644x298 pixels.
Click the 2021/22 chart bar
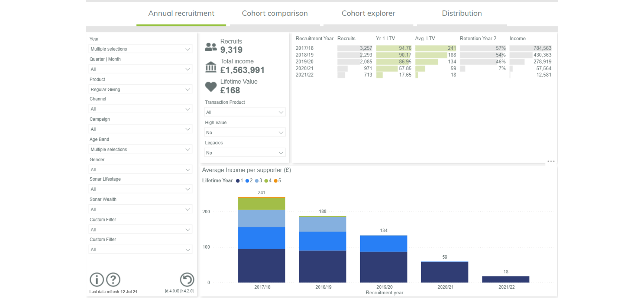pos(506,279)
